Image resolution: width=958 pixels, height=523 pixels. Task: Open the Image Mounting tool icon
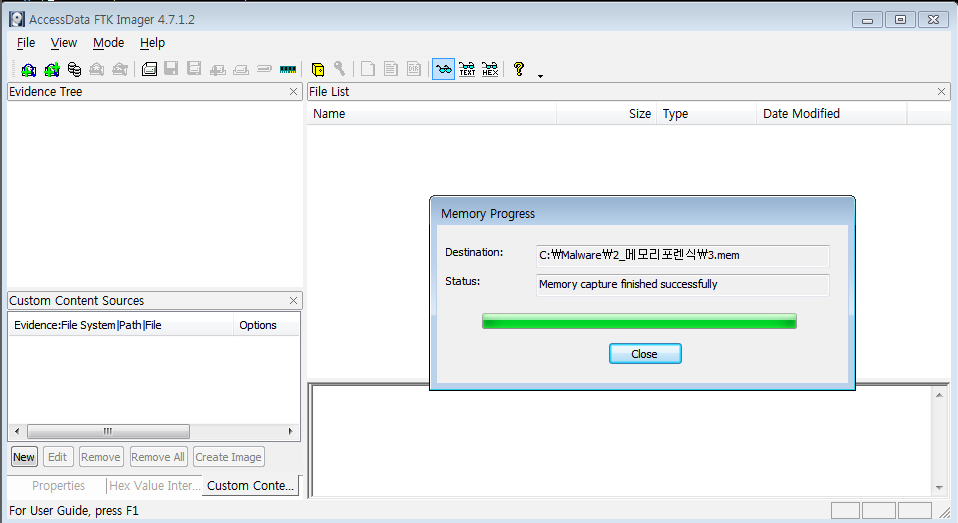tap(74, 69)
